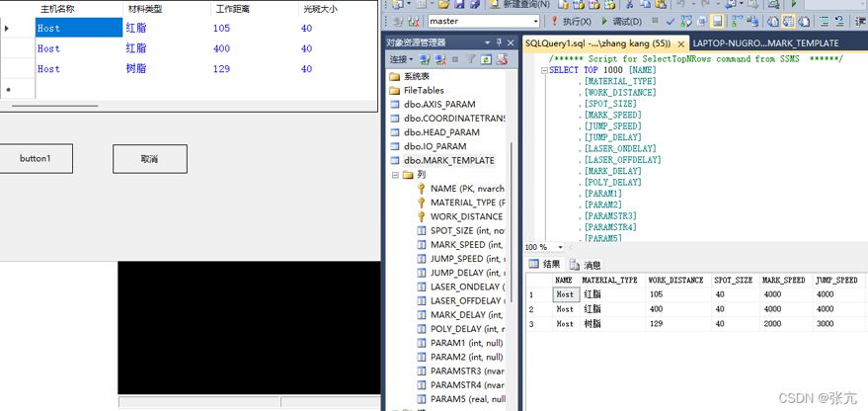Close the 对象资源管理器 panel with X
Screen dimensions: 868x411
point(511,42)
